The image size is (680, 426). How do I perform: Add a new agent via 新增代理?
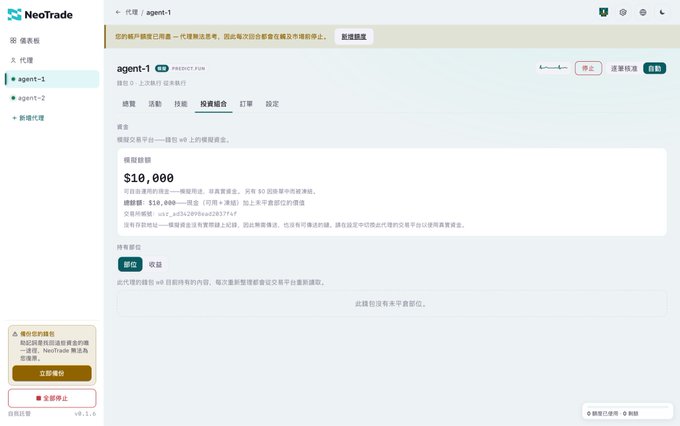tap(28, 118)
